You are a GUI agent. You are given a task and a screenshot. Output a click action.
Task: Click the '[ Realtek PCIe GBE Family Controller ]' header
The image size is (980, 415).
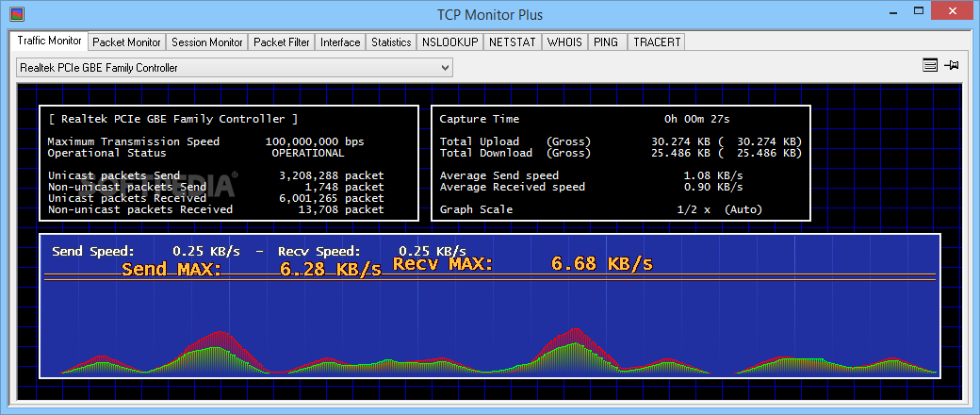click(x=172, y=119)
